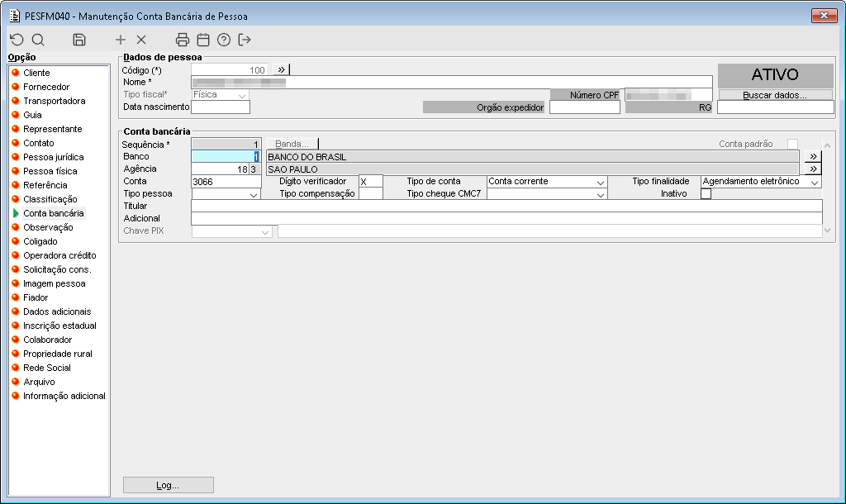
Task: Open the Tipo pessoa dropdown
Action: point(226,194)
